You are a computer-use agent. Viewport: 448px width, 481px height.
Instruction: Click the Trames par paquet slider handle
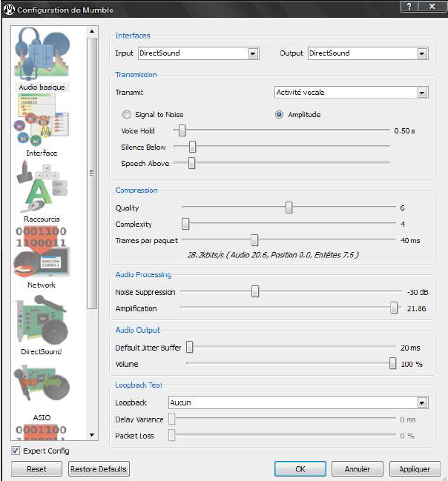pos(254,240)
